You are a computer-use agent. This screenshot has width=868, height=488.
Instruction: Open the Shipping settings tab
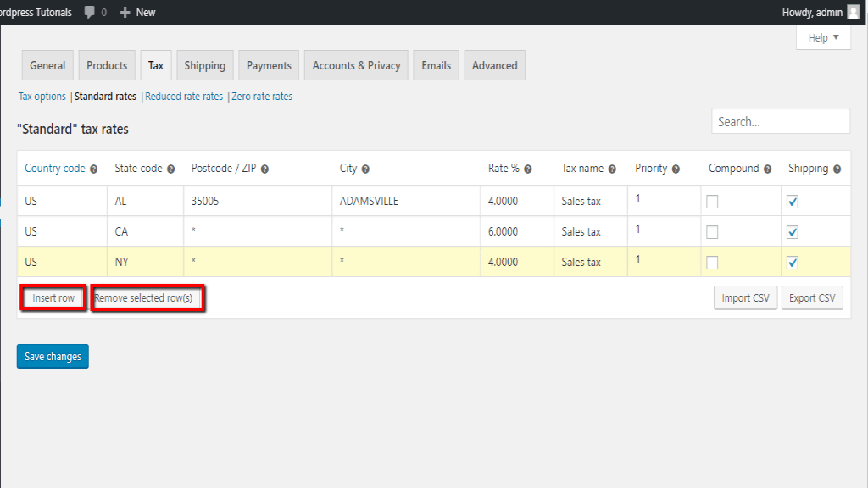[204, 66]
